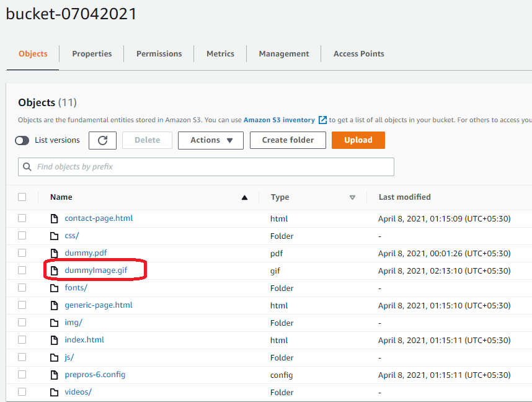Screen dimensions: 532x402
Task: Click the refresh objects icon
Action: (102, 140)
